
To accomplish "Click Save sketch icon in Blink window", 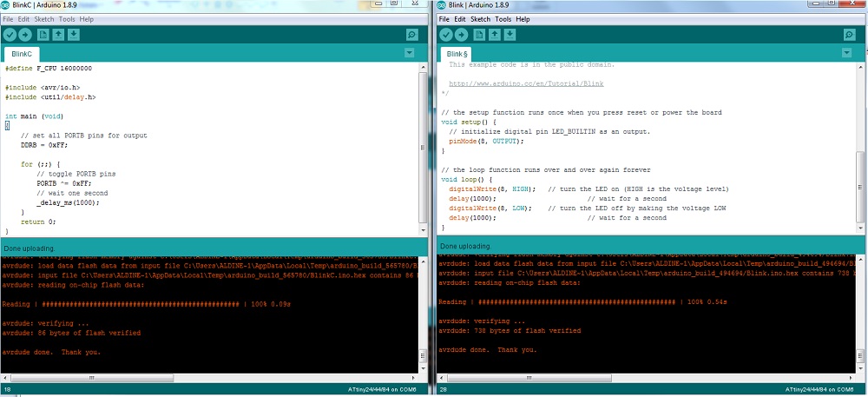I will click(x=510, y=35).
